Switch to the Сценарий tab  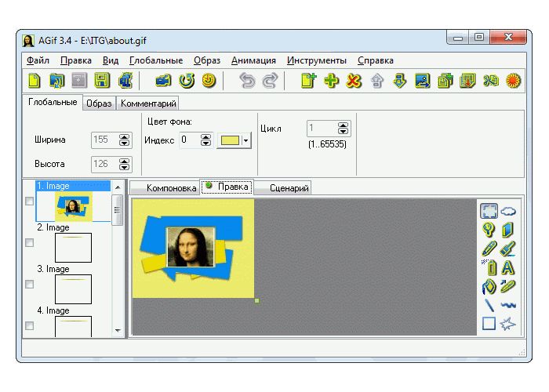pyautogui.click(x=283, y=188)
